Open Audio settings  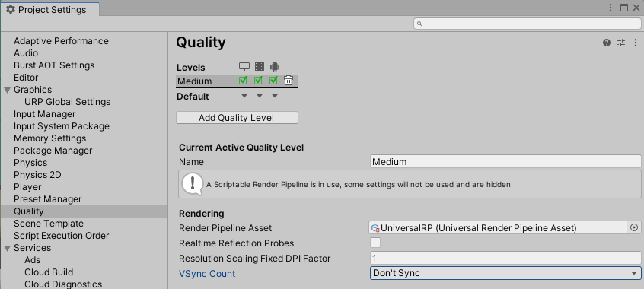pos(26,53)
